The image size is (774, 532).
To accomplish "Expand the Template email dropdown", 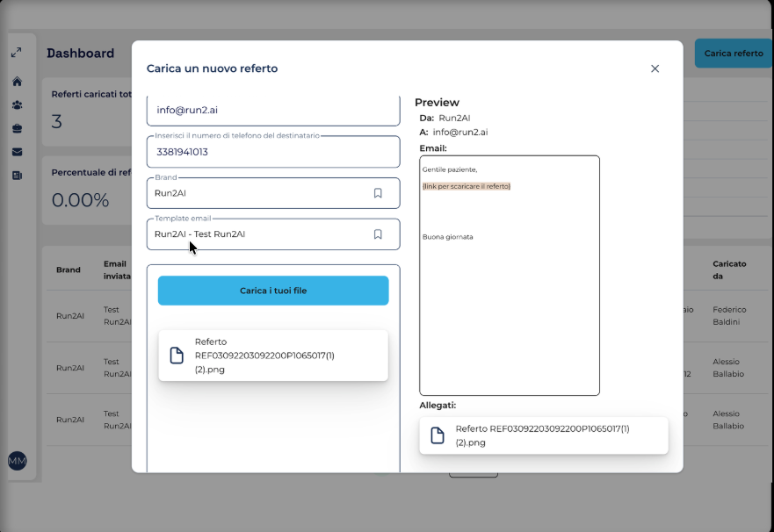I will coord(259,234).
